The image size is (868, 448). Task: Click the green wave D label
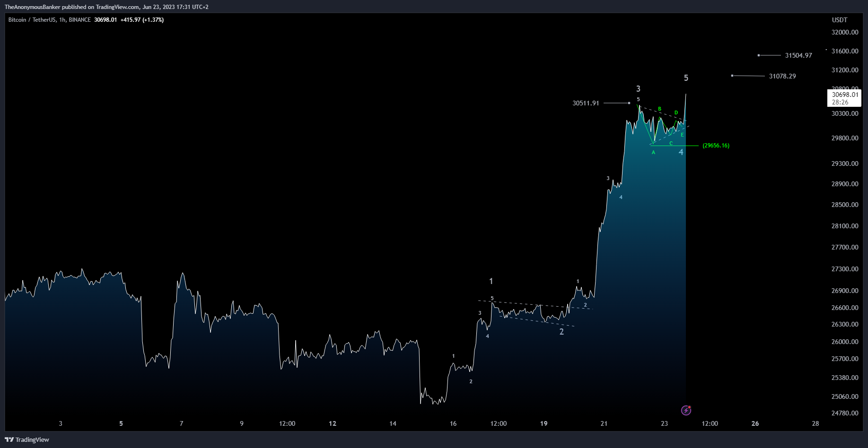[676, 112]
